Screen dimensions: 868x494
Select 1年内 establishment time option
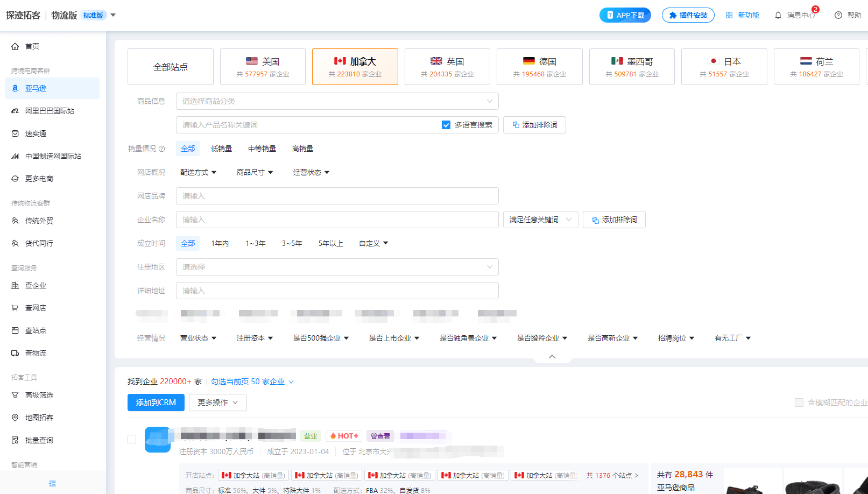pos(220,243)
